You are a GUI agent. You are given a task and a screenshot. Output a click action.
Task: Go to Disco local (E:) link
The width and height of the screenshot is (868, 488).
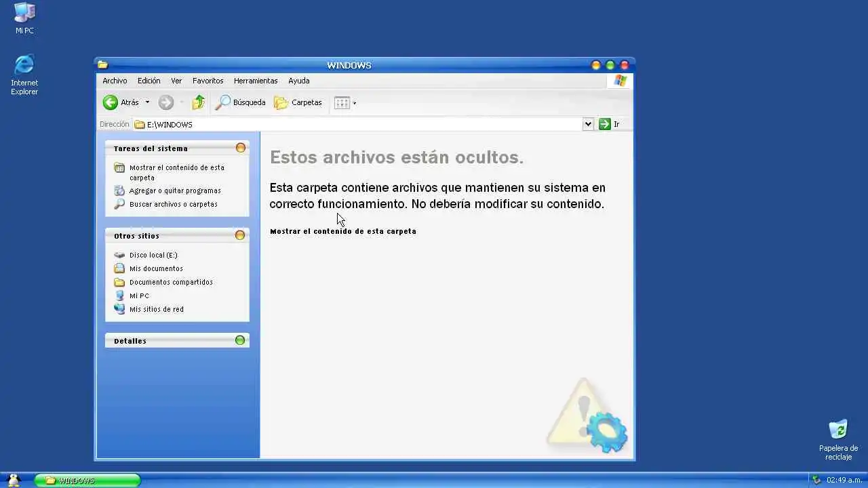[x=153, y=255]
